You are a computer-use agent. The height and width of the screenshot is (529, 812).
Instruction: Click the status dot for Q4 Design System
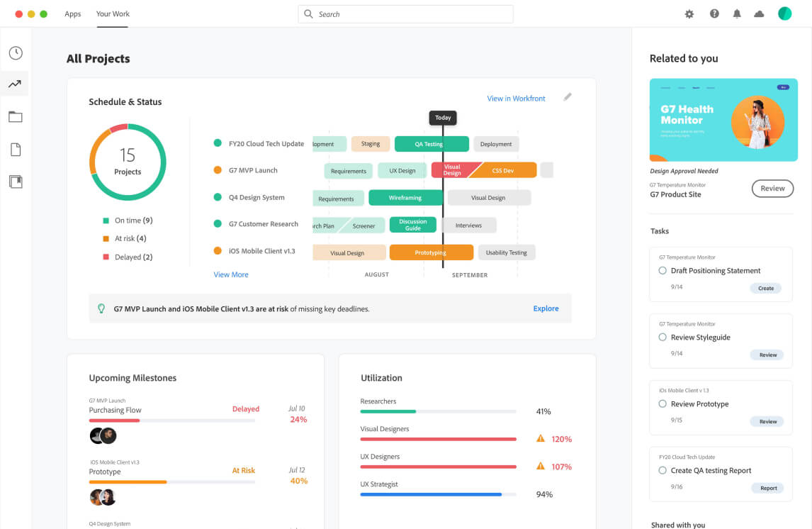218,197
